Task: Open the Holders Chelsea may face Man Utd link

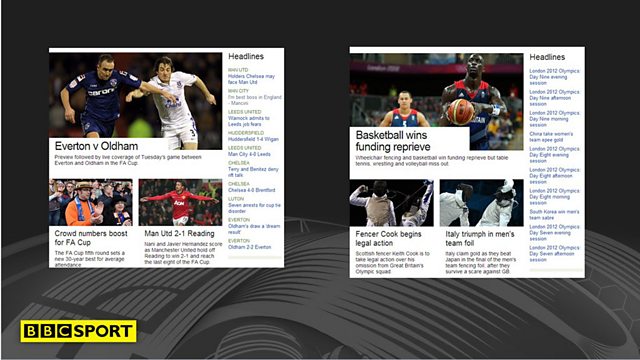Action: click(251, 79)
